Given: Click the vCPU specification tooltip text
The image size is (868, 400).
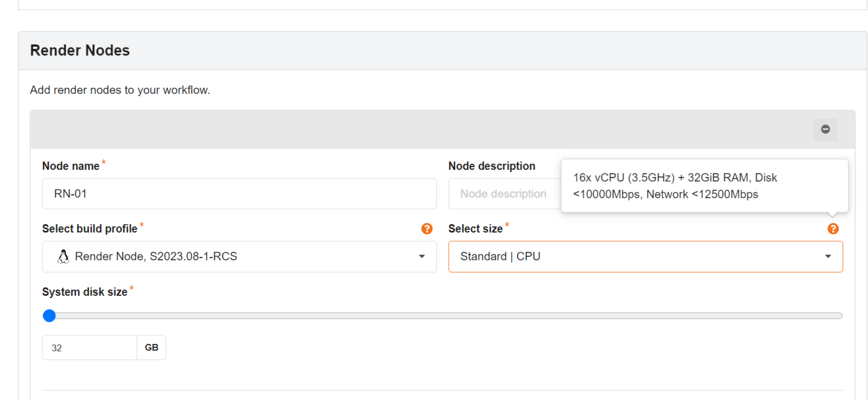Looking at the screenshot, I should pyautogui.click(x=674, y=185).
